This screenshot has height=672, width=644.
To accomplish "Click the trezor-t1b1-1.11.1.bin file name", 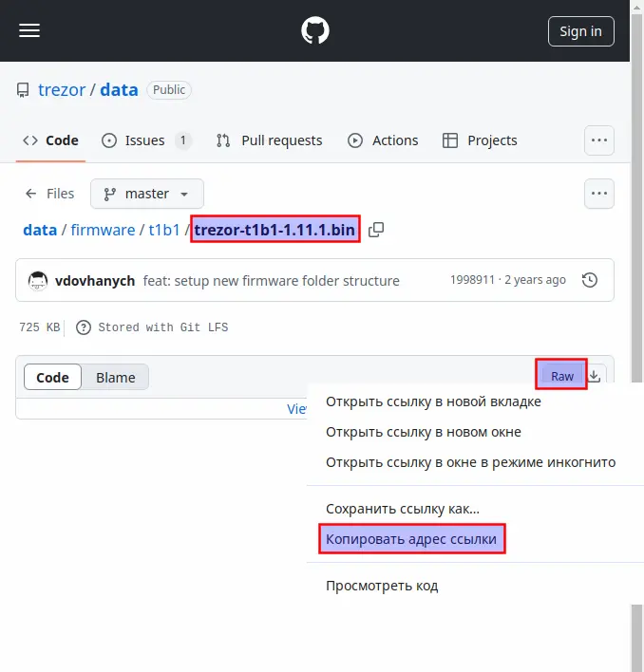I will [x=275, y=230].
